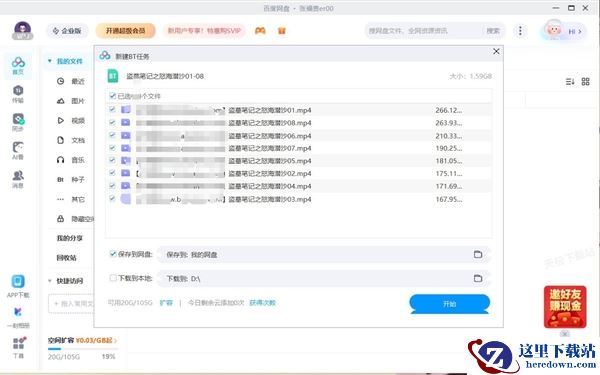Click the 拖入常用文件夹 quick access box
This screenshot has height=375, width=600.
pyautogui.click(x=71, y=304)
